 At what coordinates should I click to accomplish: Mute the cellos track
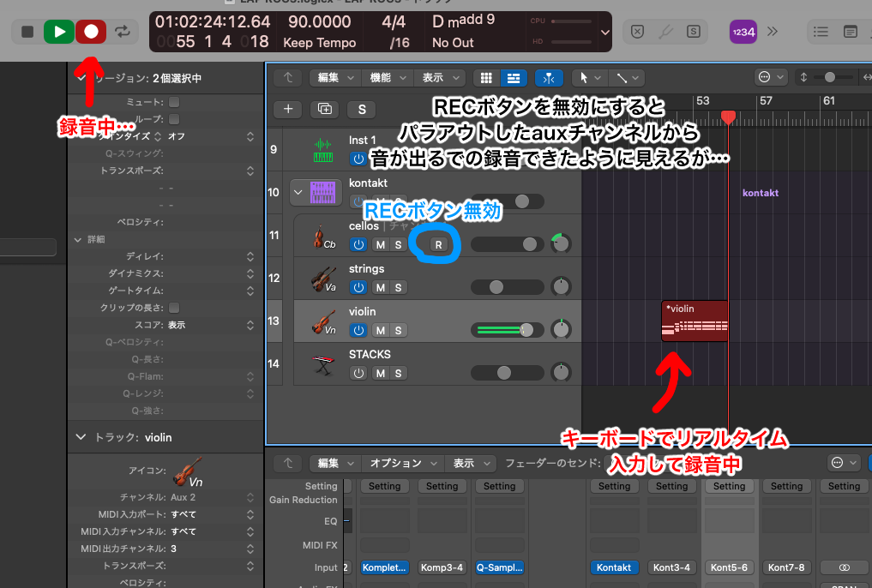(x=381, y=244)
